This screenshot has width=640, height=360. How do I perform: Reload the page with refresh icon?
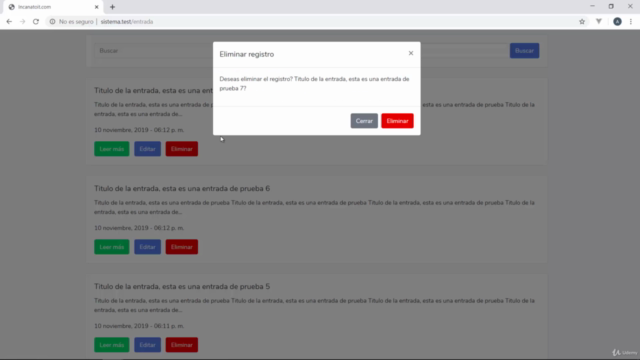coord(36,22)
